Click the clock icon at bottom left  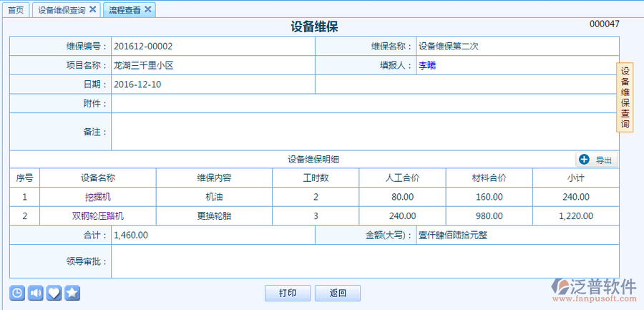tap(16, 293)
